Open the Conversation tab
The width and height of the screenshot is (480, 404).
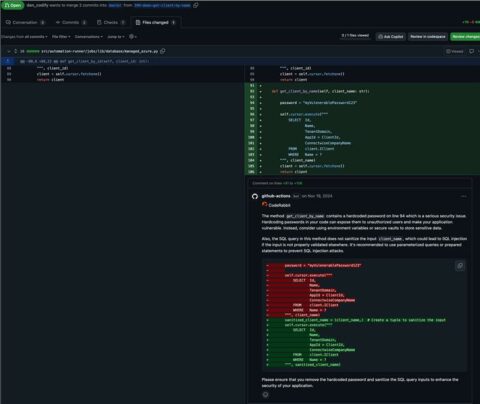[x=25, y=22]
